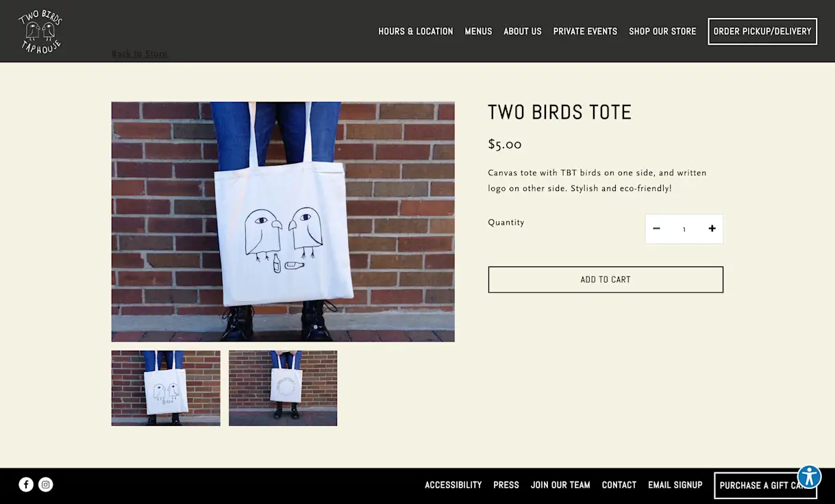Image resolution: width=835 pixels, height=504 pixels.
Task: Open the Menus navigation item
Action: 478,32
